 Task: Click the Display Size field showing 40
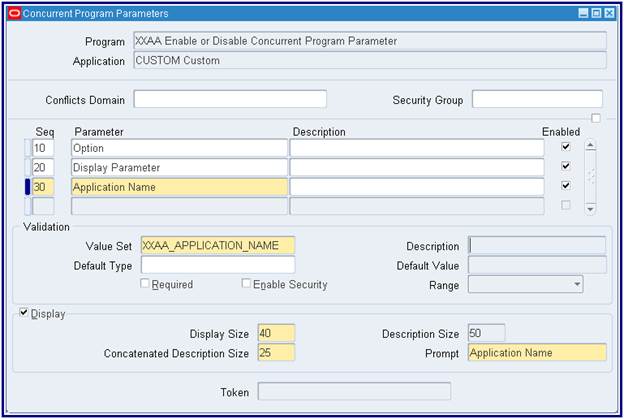(x=276, y=333)
